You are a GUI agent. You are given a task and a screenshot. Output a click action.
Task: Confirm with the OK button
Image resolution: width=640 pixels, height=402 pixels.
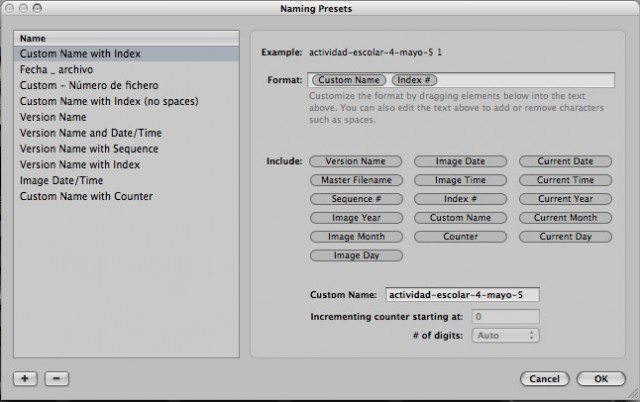(601, 379)
